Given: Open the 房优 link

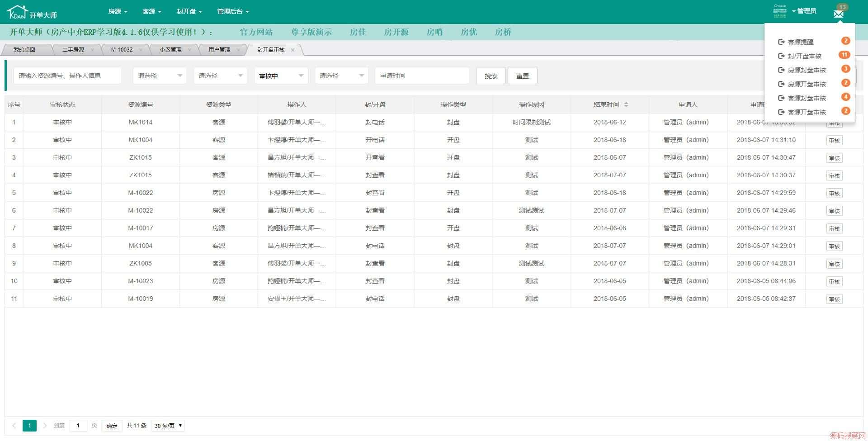Looking at the screenshot, I should 469,32.
